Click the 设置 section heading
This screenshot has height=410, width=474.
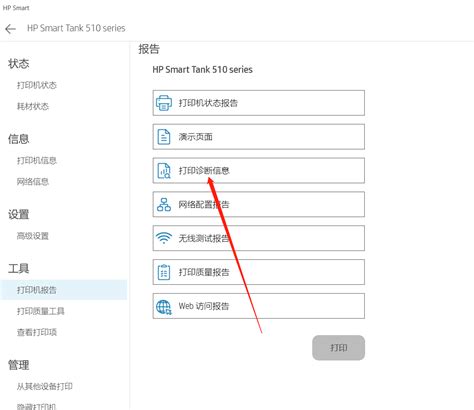[18, 214]
